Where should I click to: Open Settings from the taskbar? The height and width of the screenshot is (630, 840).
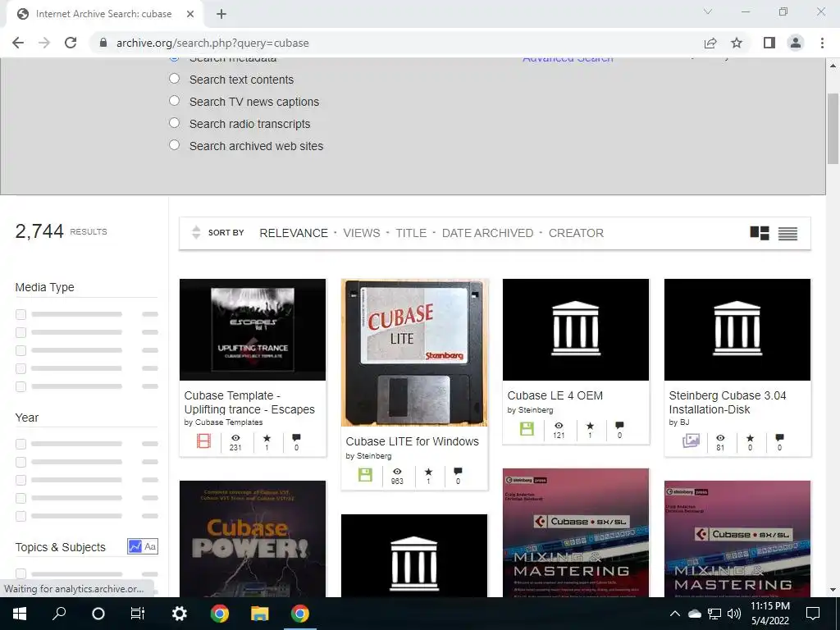coord(179,614)
